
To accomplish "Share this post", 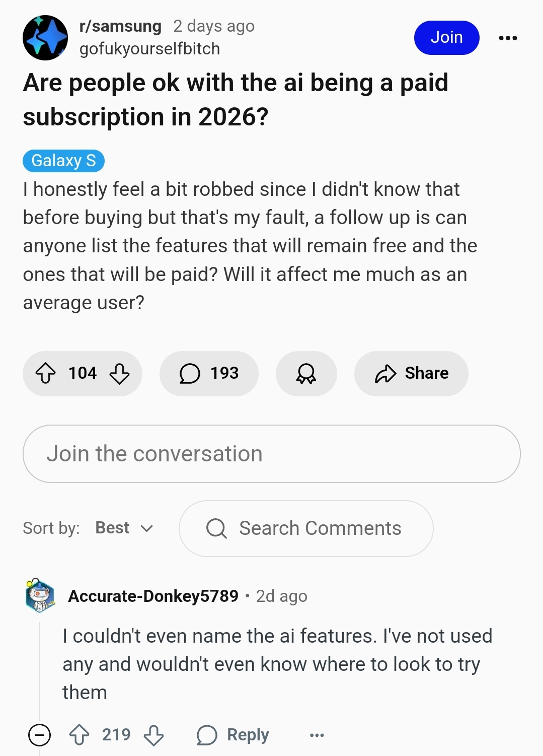I will pos(411,374).
